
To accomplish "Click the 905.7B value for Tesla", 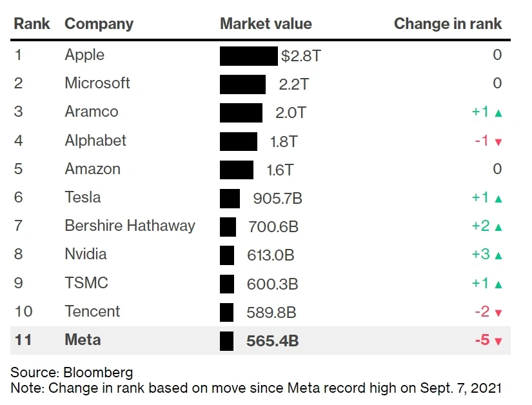I will [x=277, y=199].
